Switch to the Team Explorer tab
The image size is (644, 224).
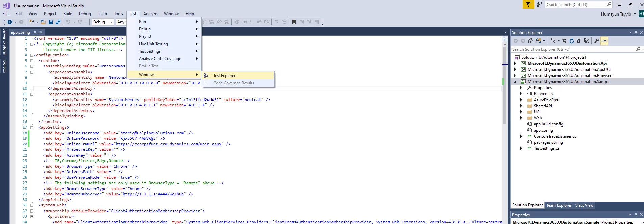click(x=559, y=205)
